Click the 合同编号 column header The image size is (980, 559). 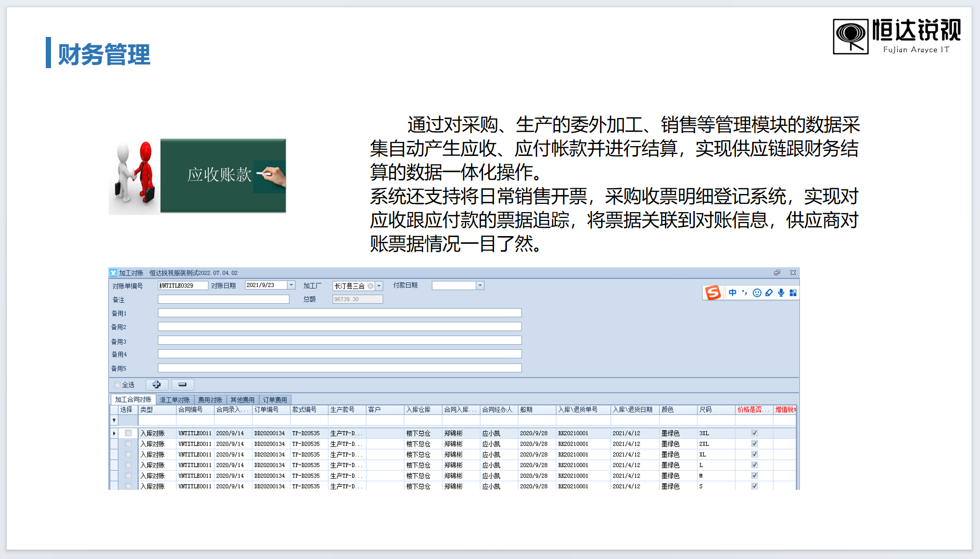[195, 410]
